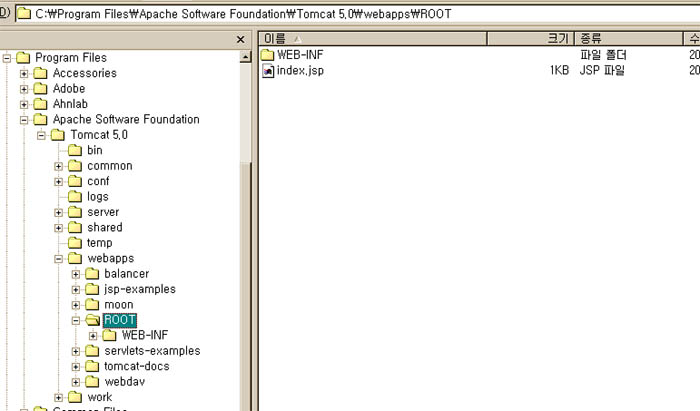Select the open ROOT folder icon

pos(93,320)
